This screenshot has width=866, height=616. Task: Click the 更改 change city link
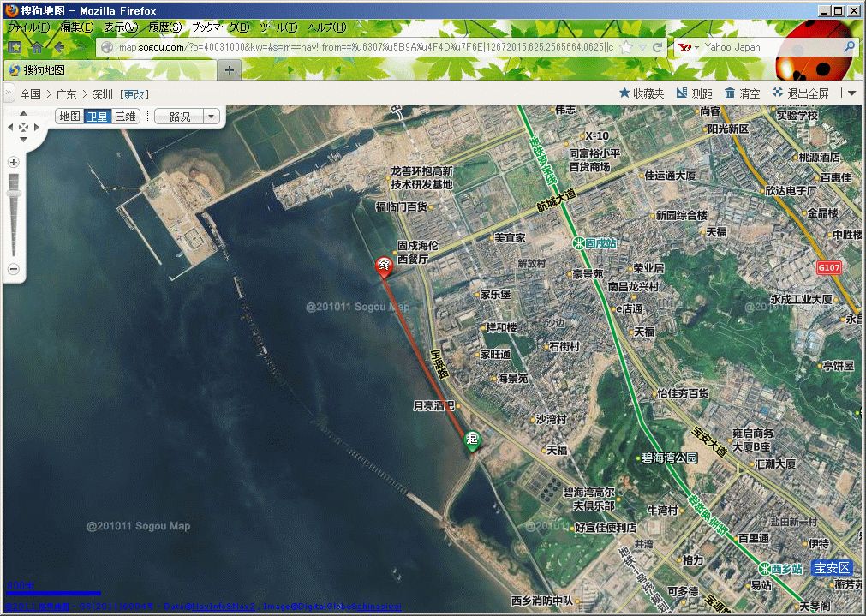pos(134,94)
